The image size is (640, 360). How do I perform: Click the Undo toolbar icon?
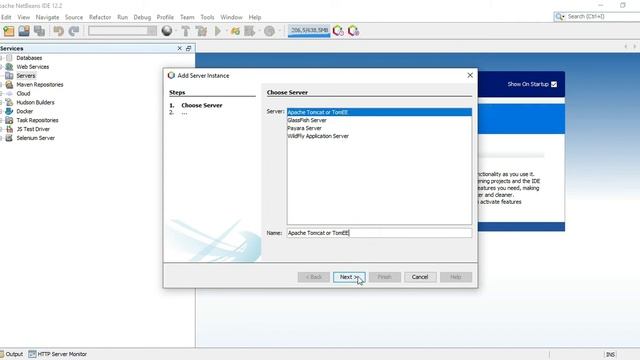pos(58,31)
